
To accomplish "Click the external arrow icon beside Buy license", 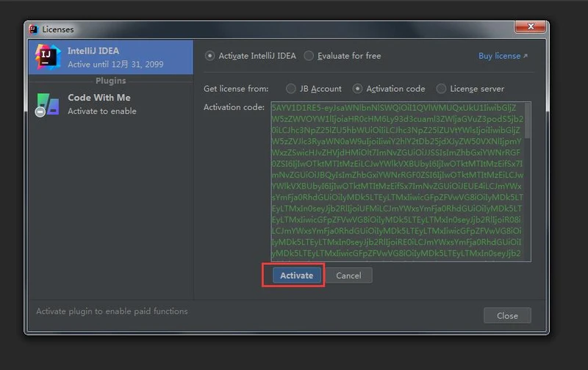I will [526, 57].
